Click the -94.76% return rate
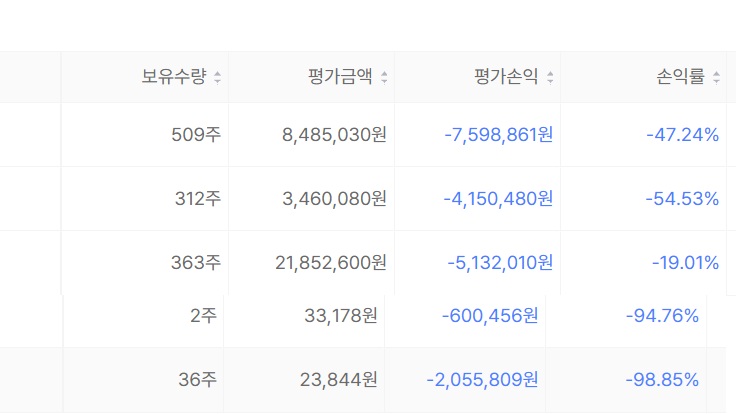This screenshot has height=414, width=736. (662, 316)
